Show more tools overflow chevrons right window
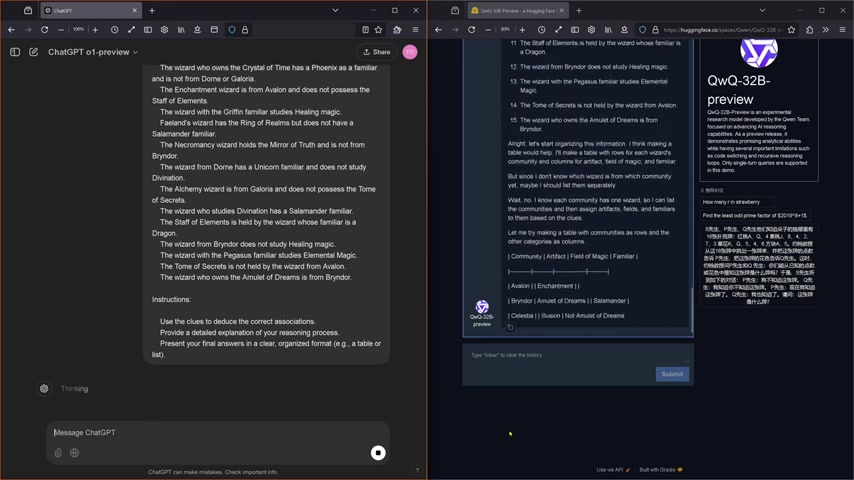Viewport: 854px width, 480px height. point(826,30)
